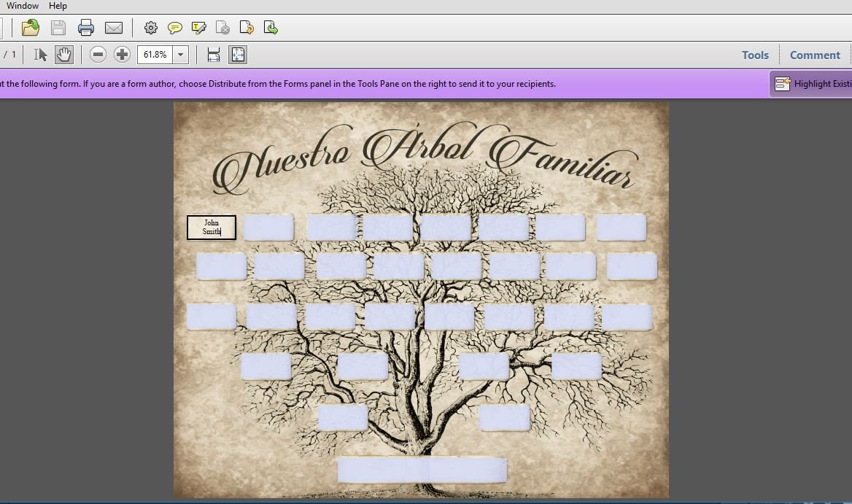This screenshot has width=852, height=504.
Task: Send the PDF via the email icon
Action: (114, 28)
